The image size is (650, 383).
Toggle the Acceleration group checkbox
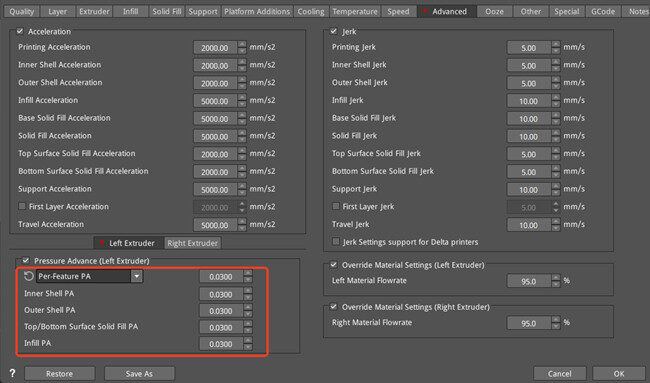coord(20,32)
